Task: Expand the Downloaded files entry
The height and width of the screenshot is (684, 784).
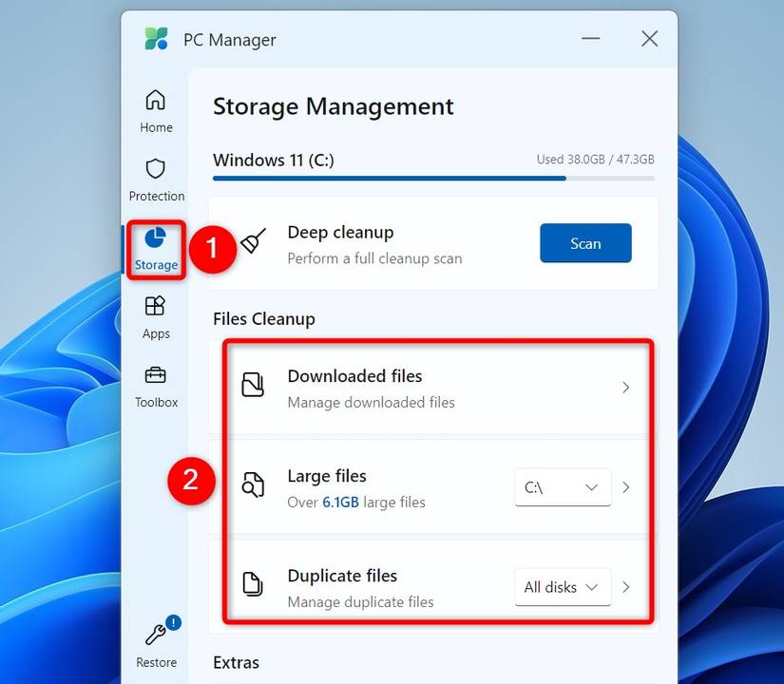Action: 625,388
